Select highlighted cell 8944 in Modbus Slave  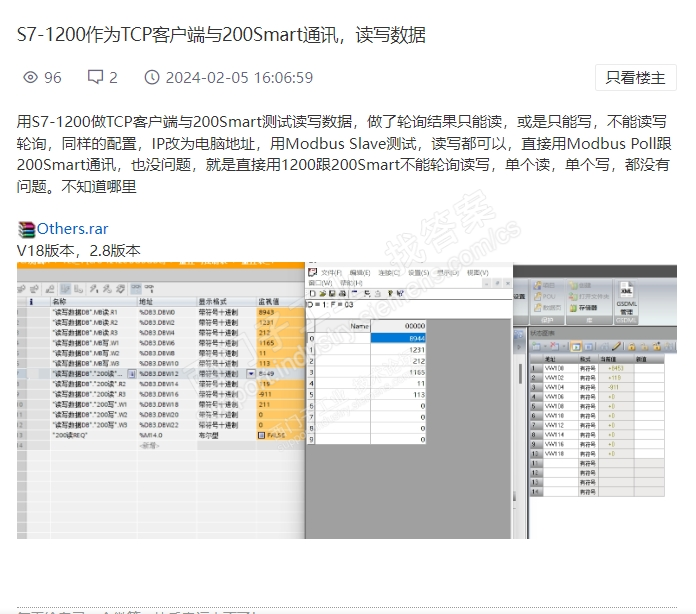point(398,338)
